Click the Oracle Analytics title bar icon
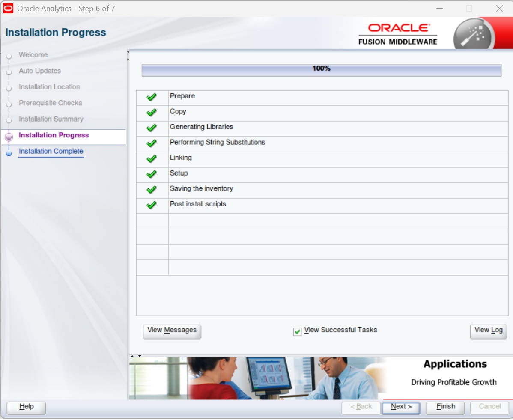Viewport: 513px width, 420px height. 8,8
